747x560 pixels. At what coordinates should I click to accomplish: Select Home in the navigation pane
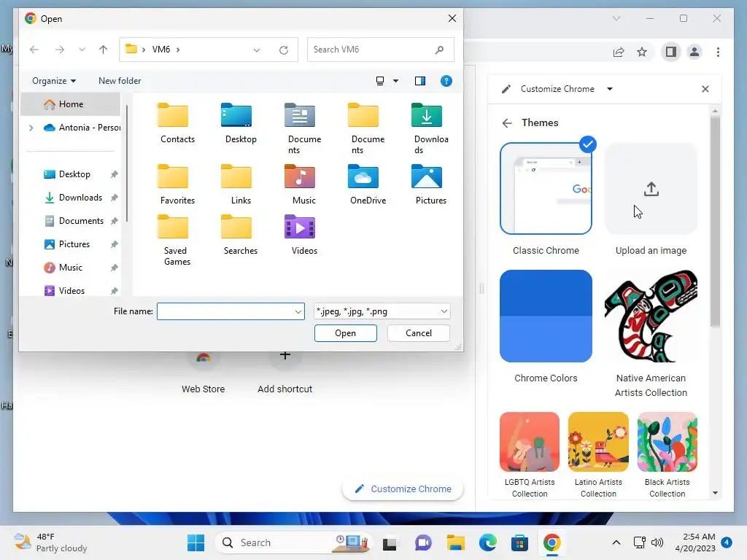point(70,104)
